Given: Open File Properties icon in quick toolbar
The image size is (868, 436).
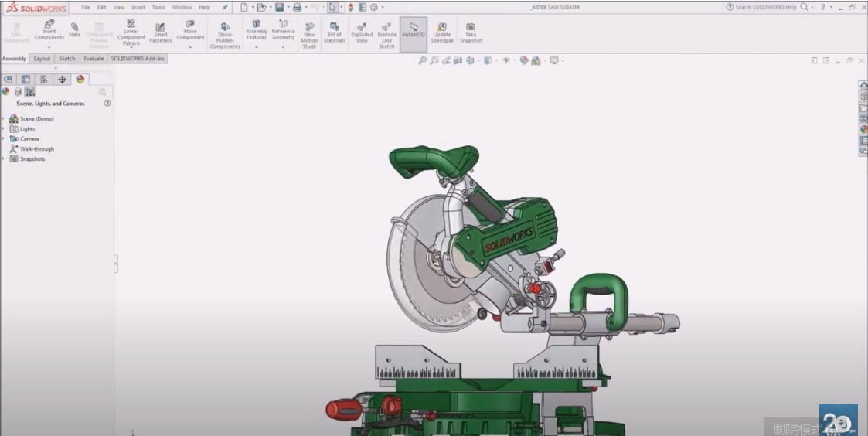Looking at the screenshot, I should tap(362, 7).
